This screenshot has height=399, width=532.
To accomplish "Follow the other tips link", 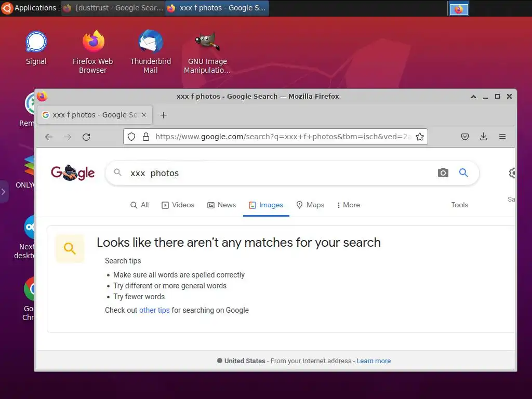I will tap(154, 310).
